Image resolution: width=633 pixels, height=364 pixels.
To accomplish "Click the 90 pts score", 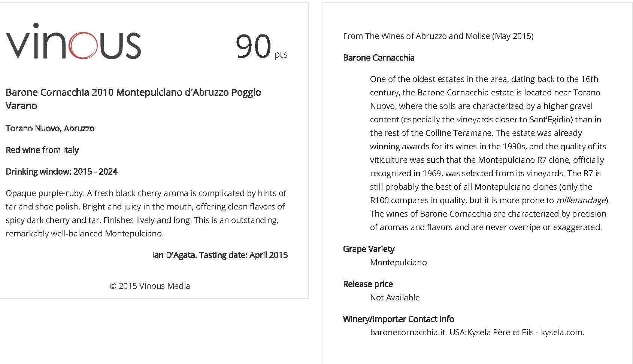I will tap(261, 46).
